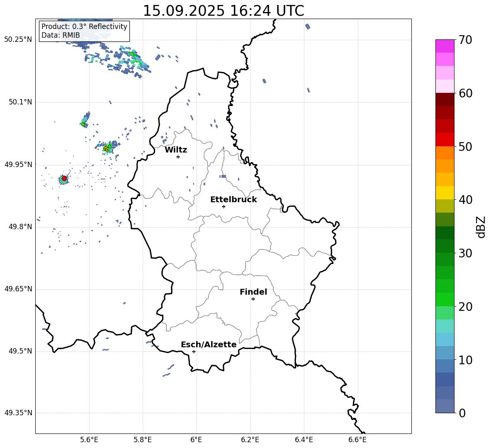Click the 49.95°N latitude label
Screen dimensions: 491x448
18,165
